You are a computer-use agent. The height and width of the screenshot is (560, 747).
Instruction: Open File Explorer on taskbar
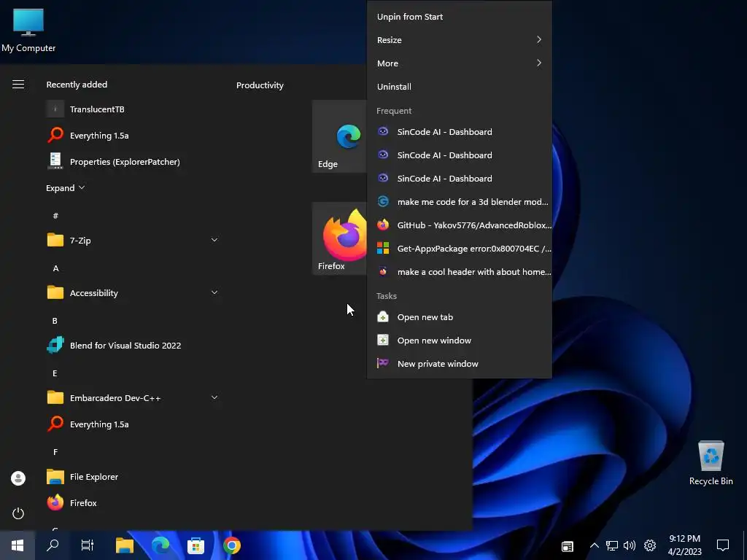click(124, 545)
